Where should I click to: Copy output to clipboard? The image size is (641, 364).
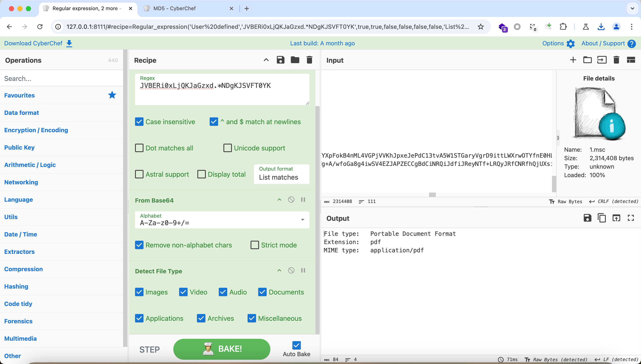click(x=602, y=218)
